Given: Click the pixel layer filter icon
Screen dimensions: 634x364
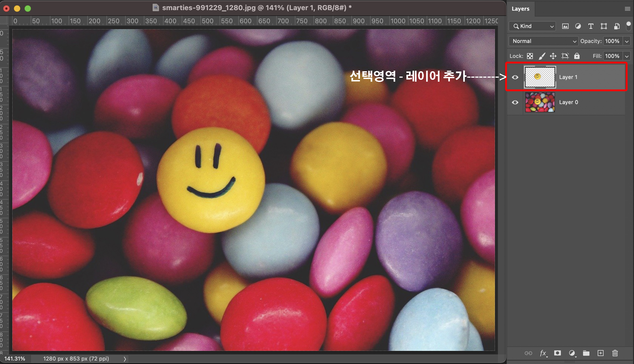Looking at the screenshot, I should pos(565,26).
